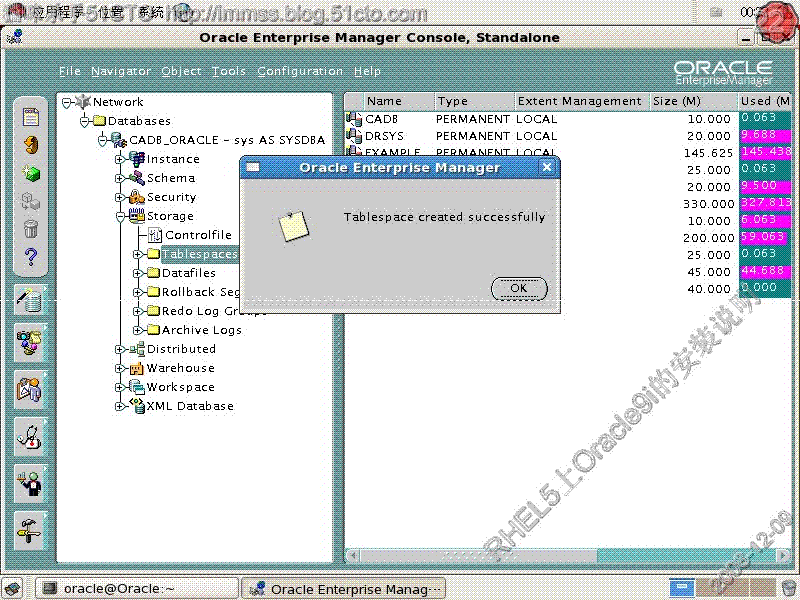This screenshot has width=800, height=600.
Task: Open the camera and notes drawer icon
Action: pyautogui.click(x=31, y=343)
